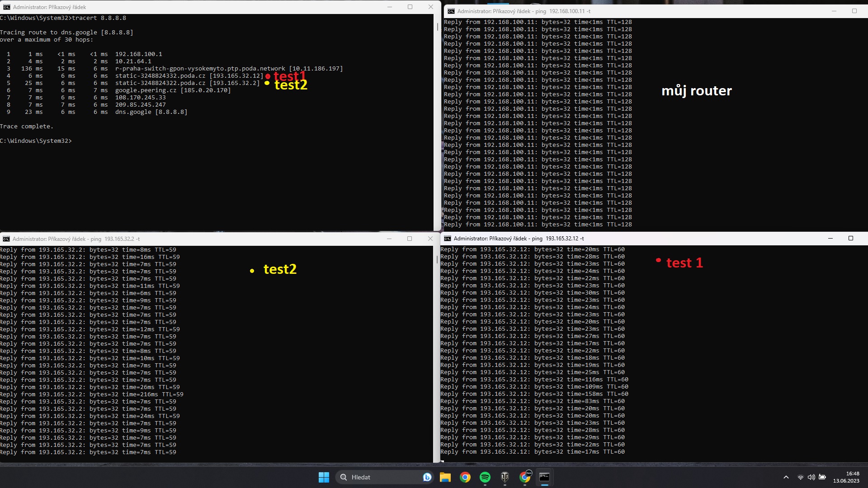
Task: Focus the ping 192.168.100.11 window title bar
Action: pyautogui.click(x=678, y=11)
